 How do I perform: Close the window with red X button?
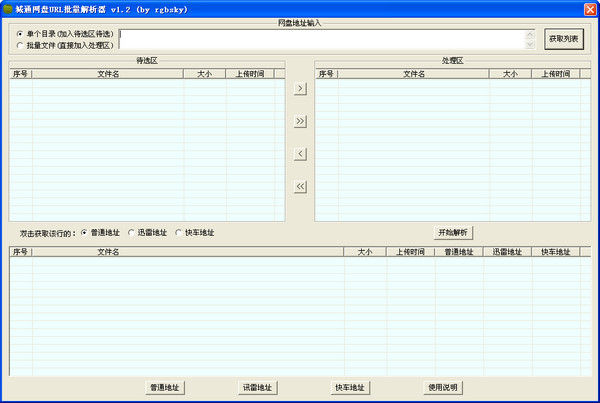pos(590,9)
